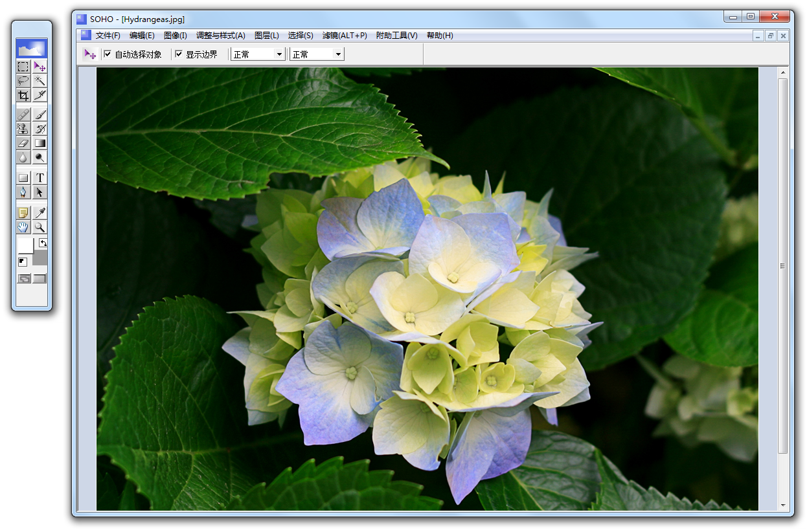Activate the crop tool
Viewport: 807px width, 532px height.
[x=23, y=95]
